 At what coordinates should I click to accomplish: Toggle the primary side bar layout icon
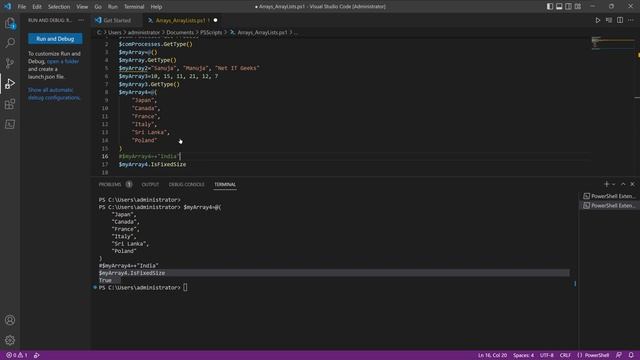(x=550, y=7)
